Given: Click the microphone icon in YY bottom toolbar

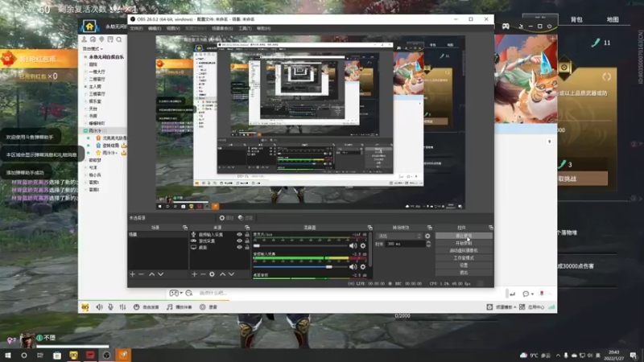Looking at the screenshot, I should tap(110, 307).
